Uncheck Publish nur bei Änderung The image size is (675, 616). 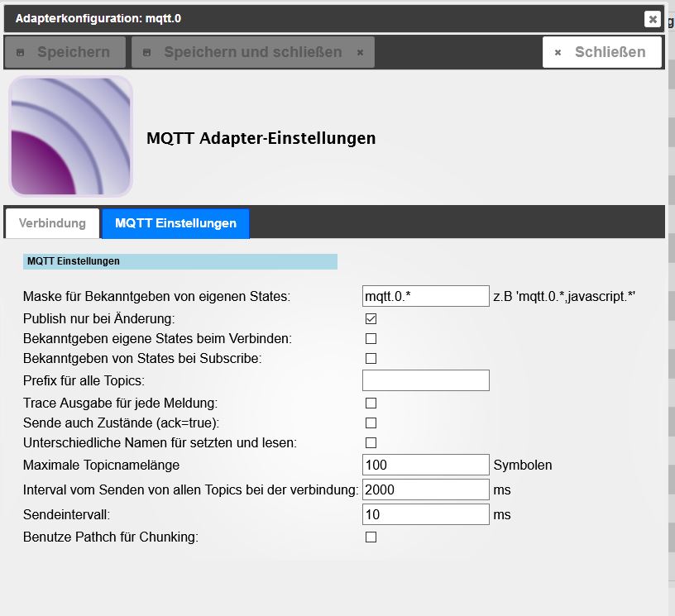[x=371, y=319]
